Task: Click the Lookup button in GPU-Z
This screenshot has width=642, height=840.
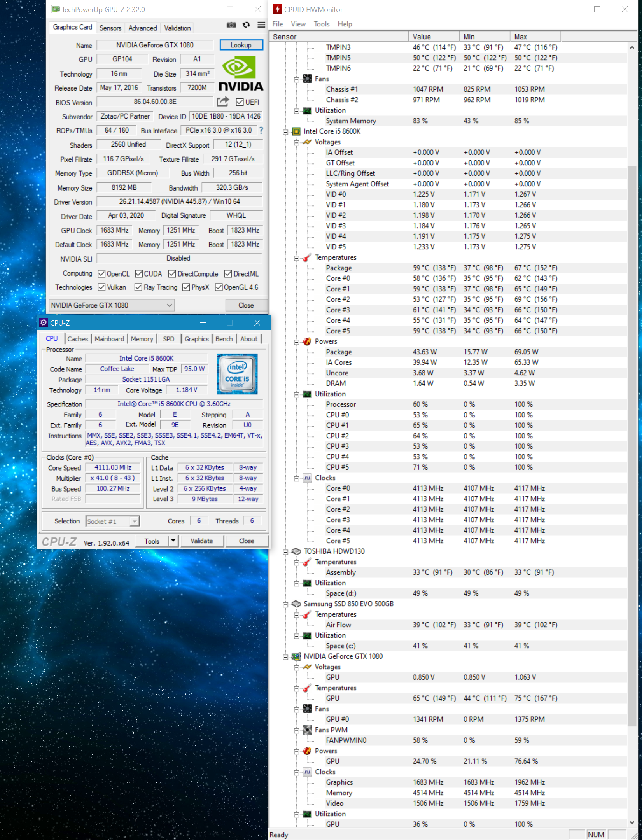Action: pyautogui.click(x=241, y=45)
